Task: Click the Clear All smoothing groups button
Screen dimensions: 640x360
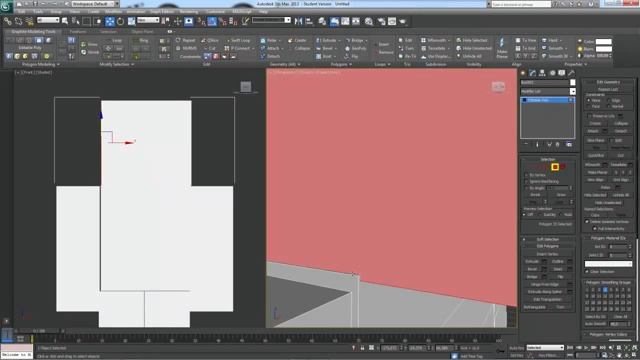Action: [620, 317]
